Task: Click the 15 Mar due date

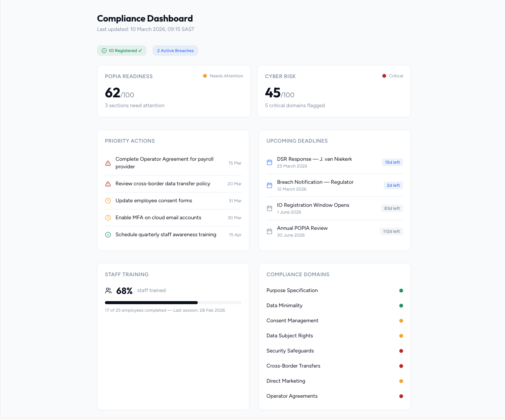Action: (235, 163)
